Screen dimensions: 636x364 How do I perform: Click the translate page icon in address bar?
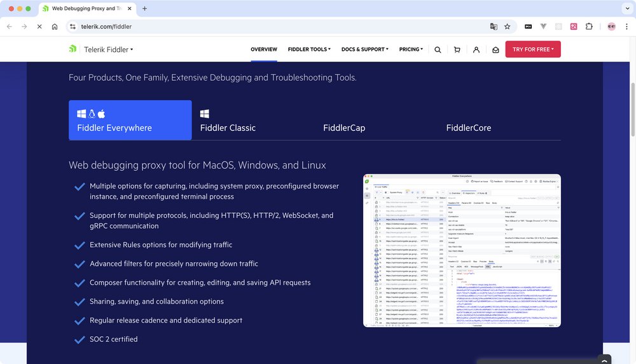(494, 27)
